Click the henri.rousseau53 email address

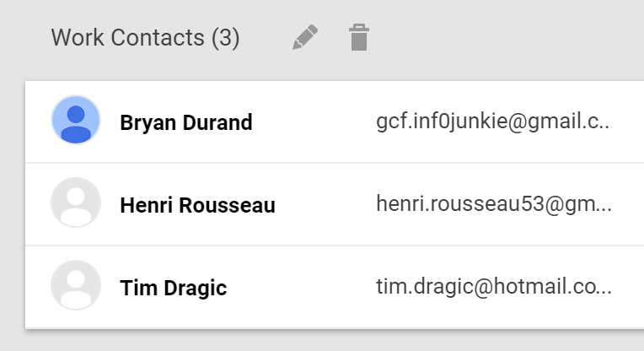click(494, 205)
